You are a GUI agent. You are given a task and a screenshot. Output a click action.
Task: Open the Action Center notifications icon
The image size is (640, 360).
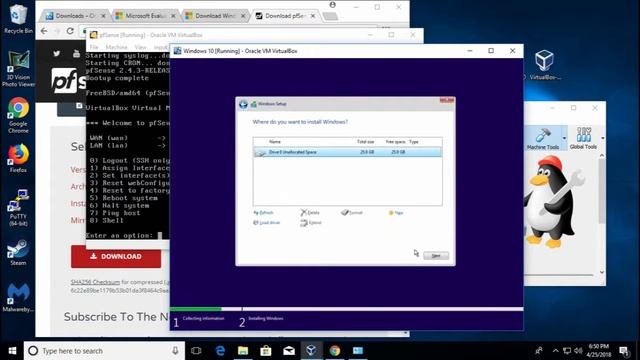click(x=624, y=351)
